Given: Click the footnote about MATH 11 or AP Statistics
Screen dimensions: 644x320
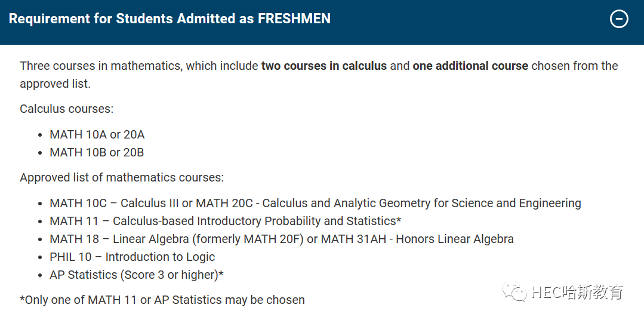Looking at the screenshot, I should (x=162, y=300).
